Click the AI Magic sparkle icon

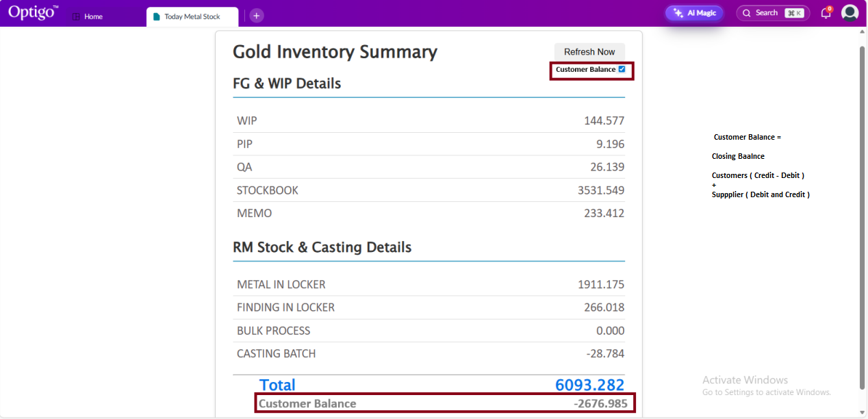[x=678, y=13]
